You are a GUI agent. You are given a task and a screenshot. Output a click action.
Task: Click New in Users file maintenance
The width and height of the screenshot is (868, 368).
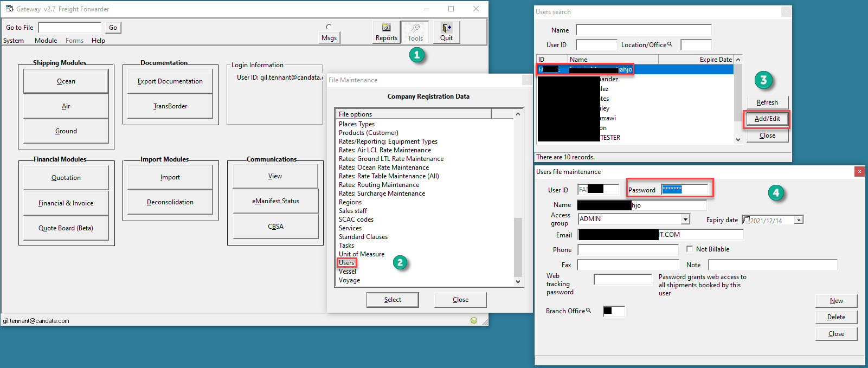(x=836, y=301)
